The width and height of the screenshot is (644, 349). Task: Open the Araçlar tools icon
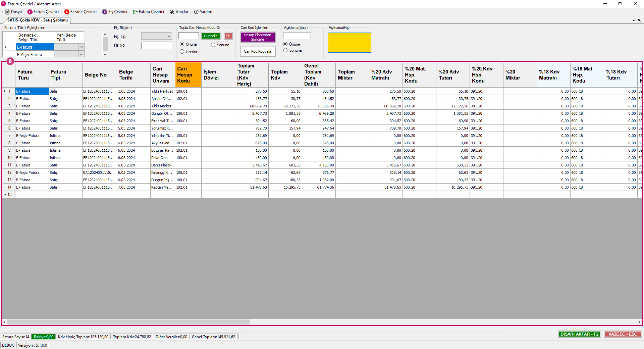tap(172, 12)
